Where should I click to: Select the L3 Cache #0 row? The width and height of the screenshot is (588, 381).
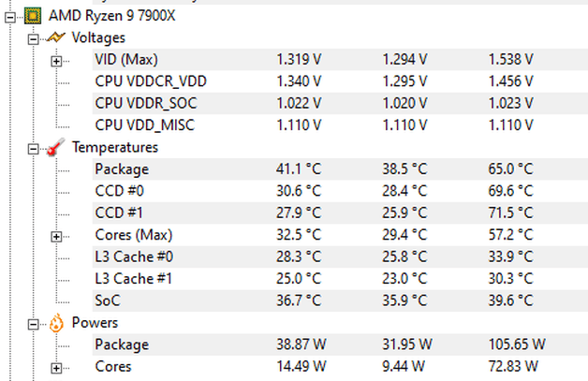pyautogui.click(x=133, y=256)
